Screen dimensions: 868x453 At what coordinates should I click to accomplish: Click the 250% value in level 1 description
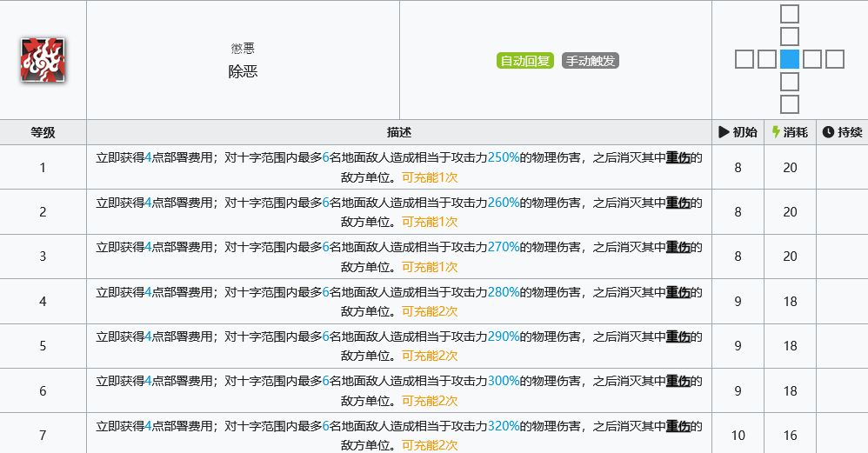(504, 157)
